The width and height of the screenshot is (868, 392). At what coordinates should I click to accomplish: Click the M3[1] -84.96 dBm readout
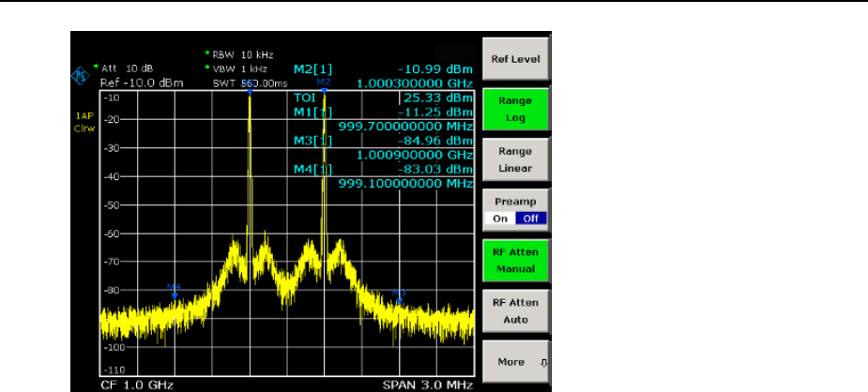click(384, 141)
